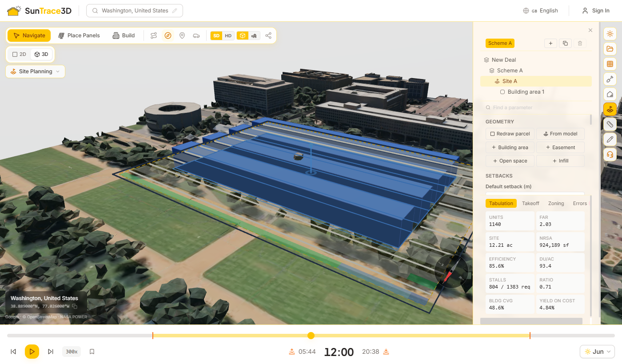Activate Navigate mode
Image resolution: width=622 pixels, height=364 pixels.
(x=29, y=36)
